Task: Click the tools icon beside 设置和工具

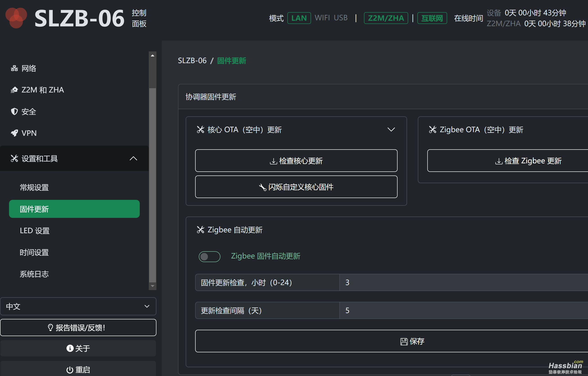Action: [14, 158]
